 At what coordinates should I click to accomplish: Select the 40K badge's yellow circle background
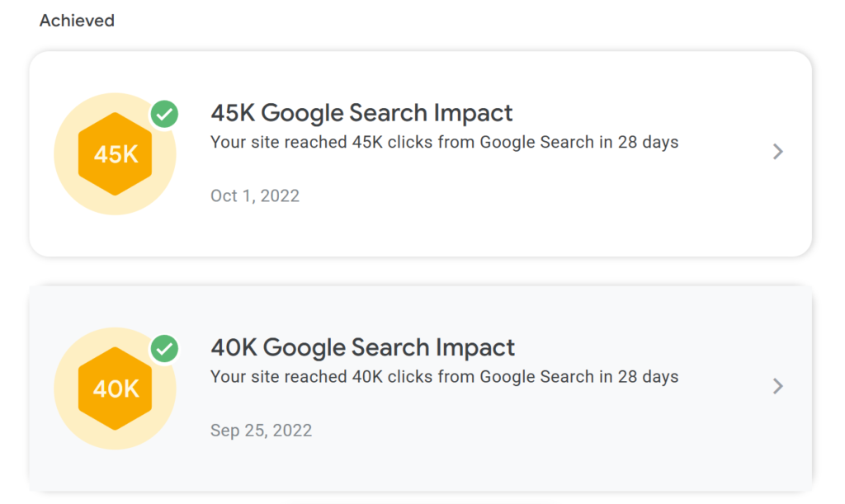115,387
